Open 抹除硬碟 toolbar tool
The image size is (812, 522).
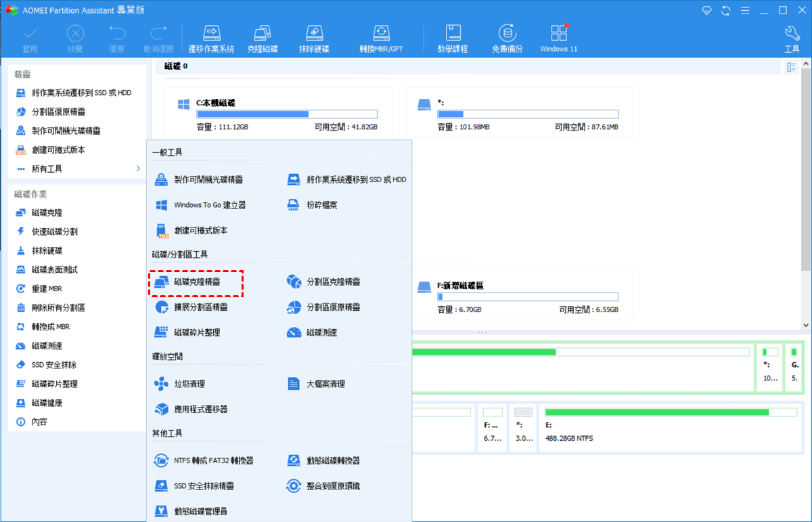click(314, 39)
